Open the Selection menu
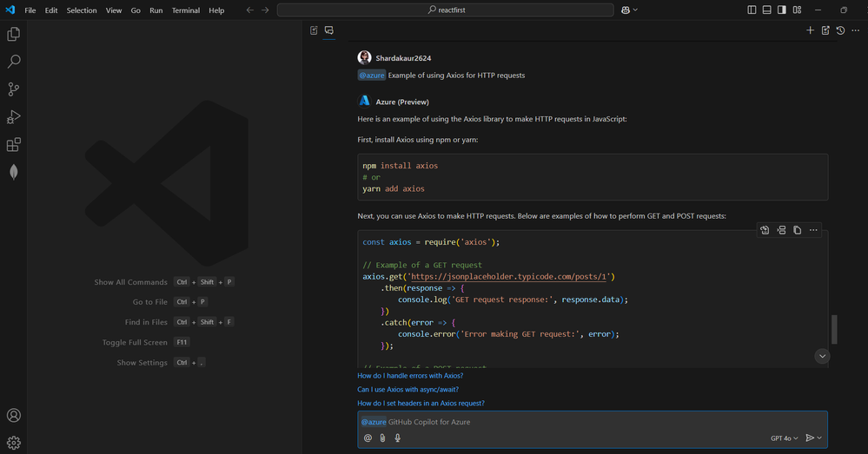The height and width of the screenshot is (454, 868). click(82, 10)
